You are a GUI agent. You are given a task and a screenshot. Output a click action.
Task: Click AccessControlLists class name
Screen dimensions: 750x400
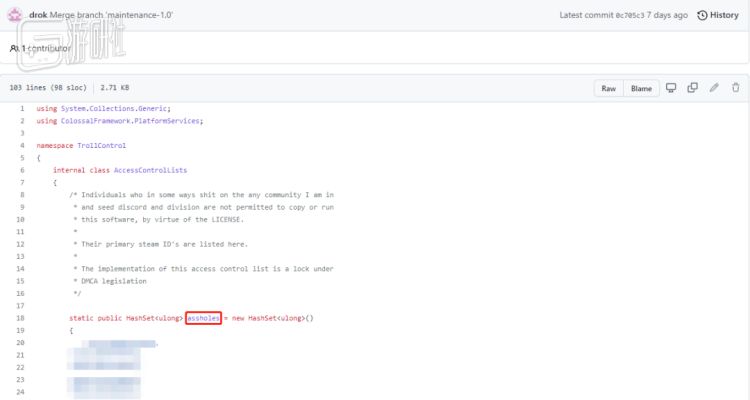[150, 170]
